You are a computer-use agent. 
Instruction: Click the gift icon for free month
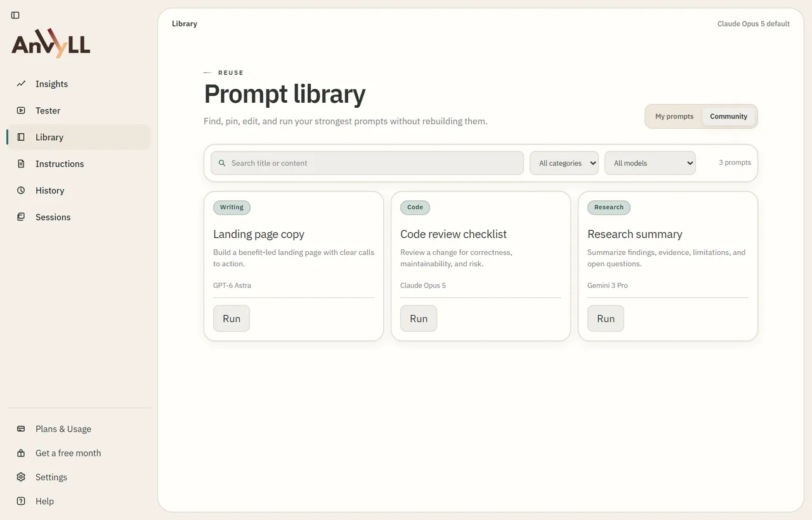tap(21, 453)
